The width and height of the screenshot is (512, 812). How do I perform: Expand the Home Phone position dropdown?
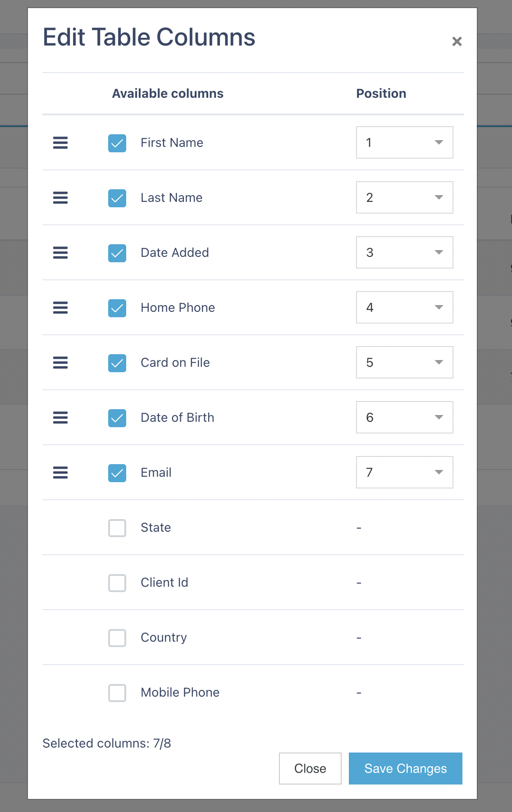(x=405, y=307)
